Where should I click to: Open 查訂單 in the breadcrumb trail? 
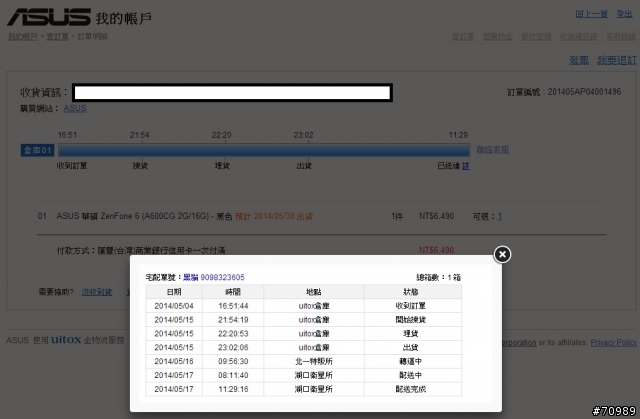[x=58, y=37]
